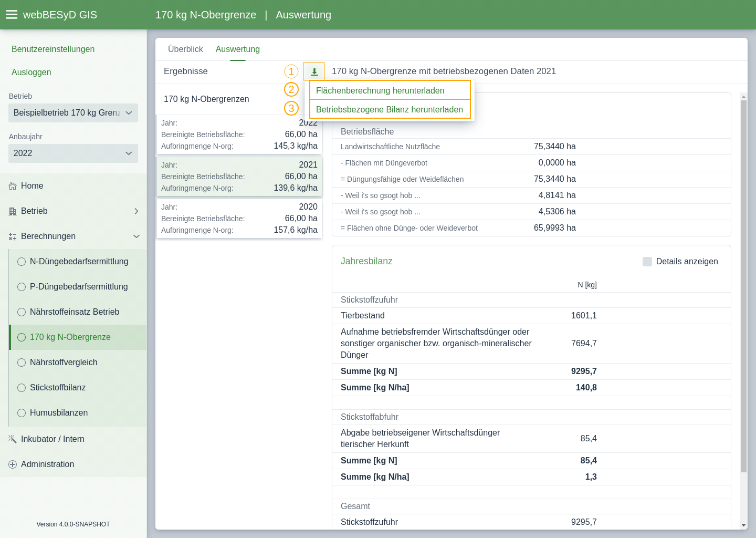
Task: Click Landwirtschaftliche Nutzfläche row label
Action: (390, 147)
